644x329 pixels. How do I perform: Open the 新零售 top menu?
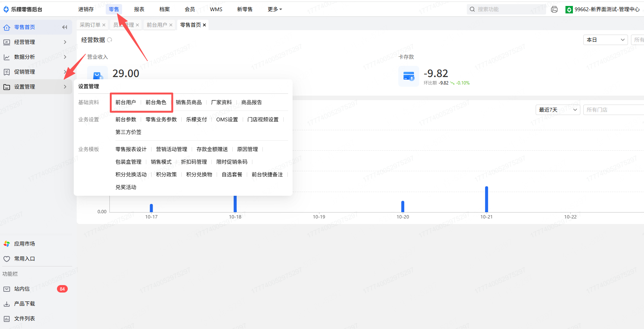(x=245, y=9)
